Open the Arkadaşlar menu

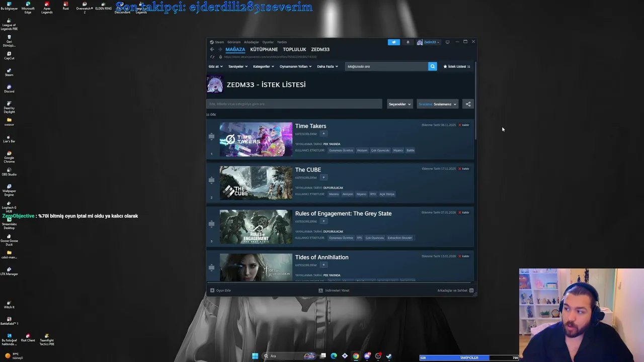pyautogui.click(x=251, y=42)
